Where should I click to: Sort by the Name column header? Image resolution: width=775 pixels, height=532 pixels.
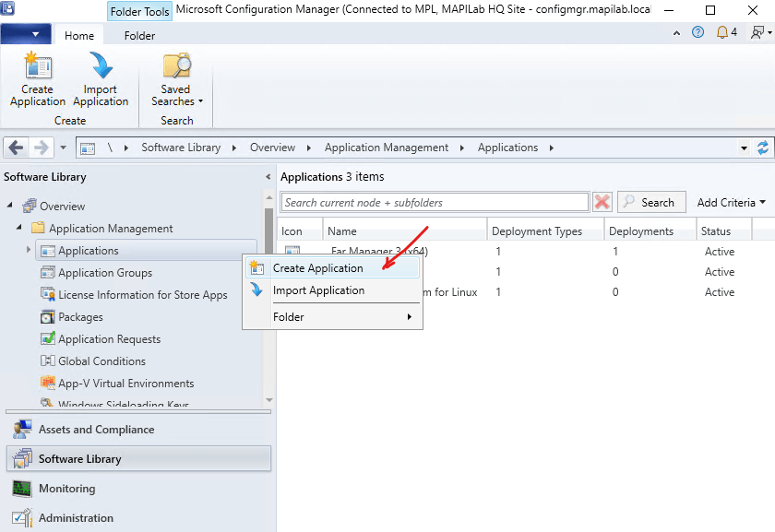click(404, 231)
